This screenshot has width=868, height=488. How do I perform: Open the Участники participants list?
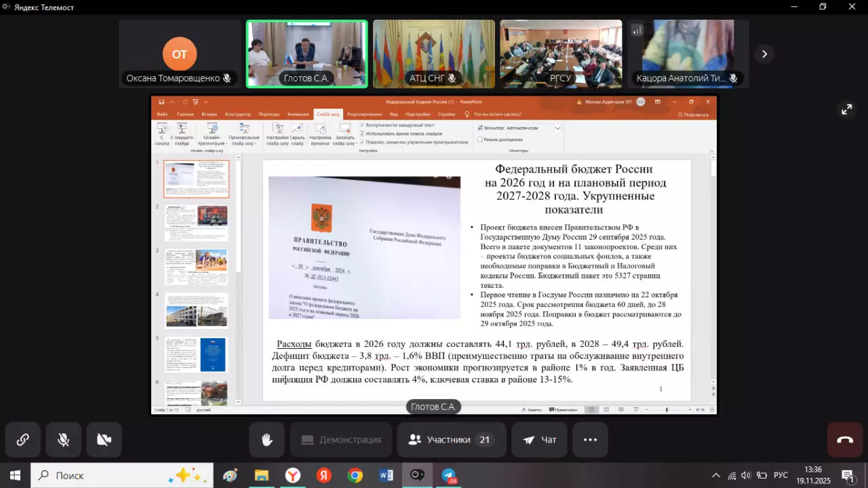tap(451, 440)
